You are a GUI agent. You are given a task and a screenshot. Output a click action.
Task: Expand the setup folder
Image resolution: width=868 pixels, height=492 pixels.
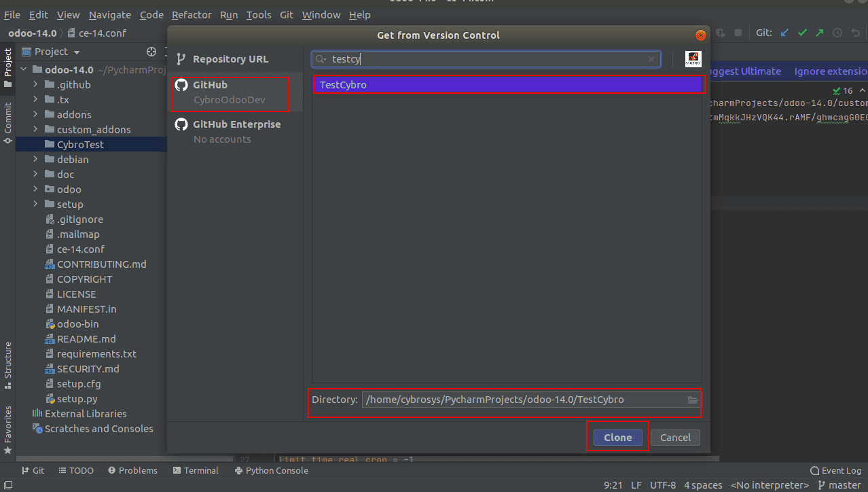coord(36,205)
